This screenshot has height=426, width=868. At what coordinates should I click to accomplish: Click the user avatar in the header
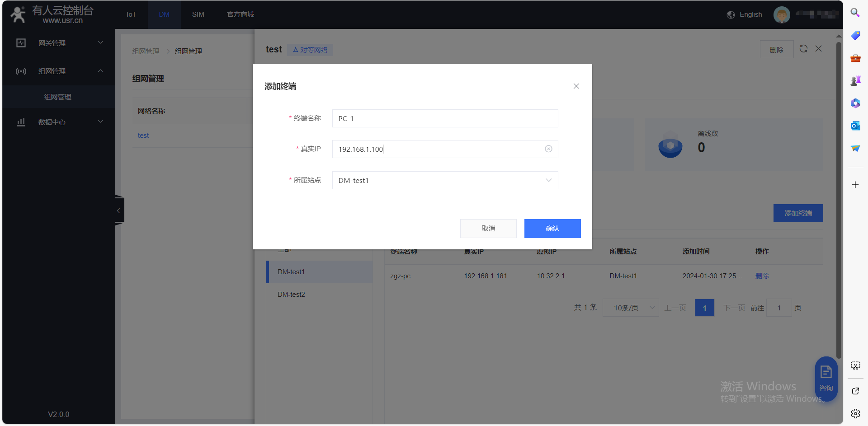click(782, 15)
